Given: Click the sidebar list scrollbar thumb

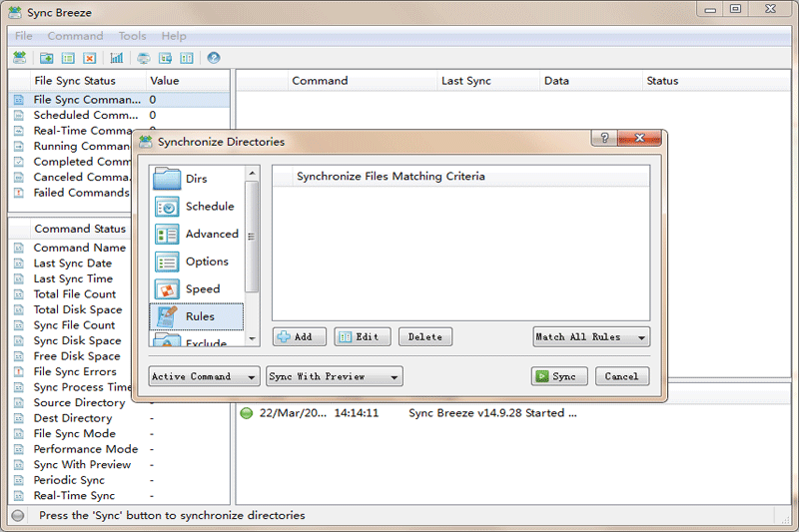Looking at the screenshot, I should (x=252, y=237).
